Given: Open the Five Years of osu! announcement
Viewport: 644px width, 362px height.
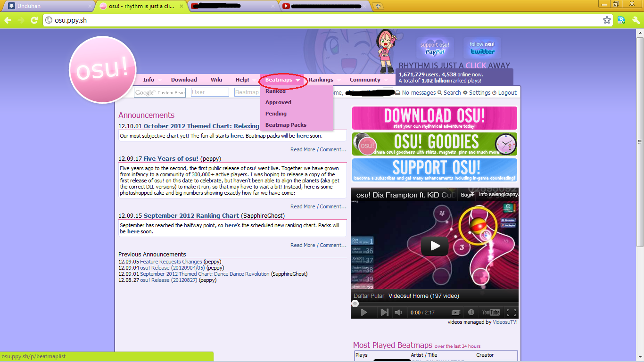Looking at the screenshot, I should [x=171, y=158].
